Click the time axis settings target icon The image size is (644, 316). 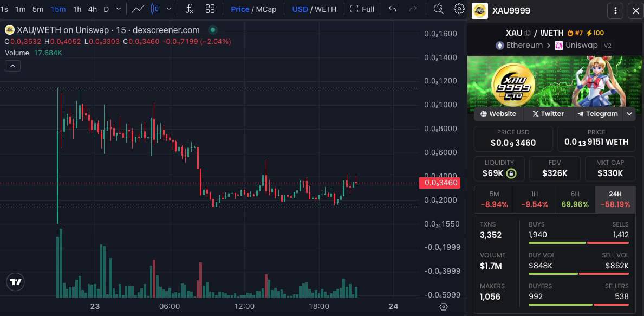tap(443, 307)
